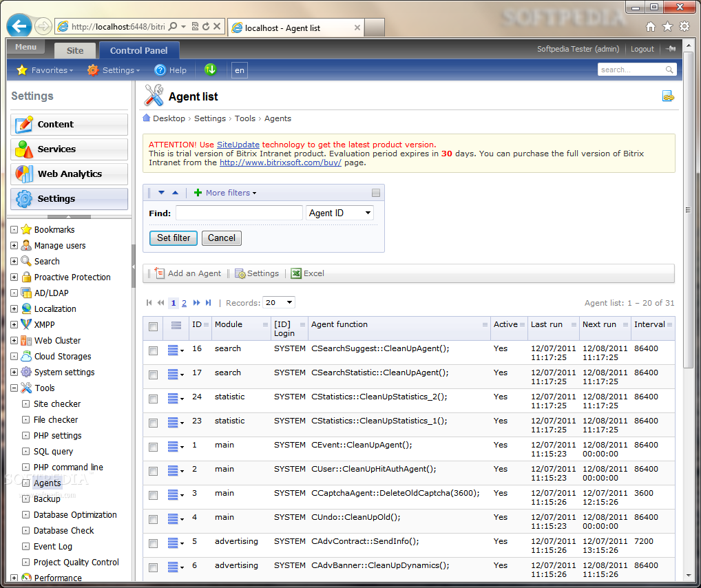Select the en language button
The image size is (701, 588).
tap(240, 70)
